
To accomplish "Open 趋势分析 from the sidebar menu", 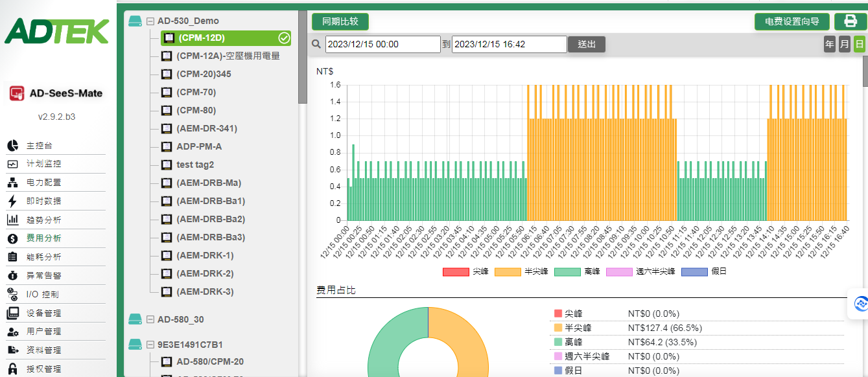I will [43, 220].
